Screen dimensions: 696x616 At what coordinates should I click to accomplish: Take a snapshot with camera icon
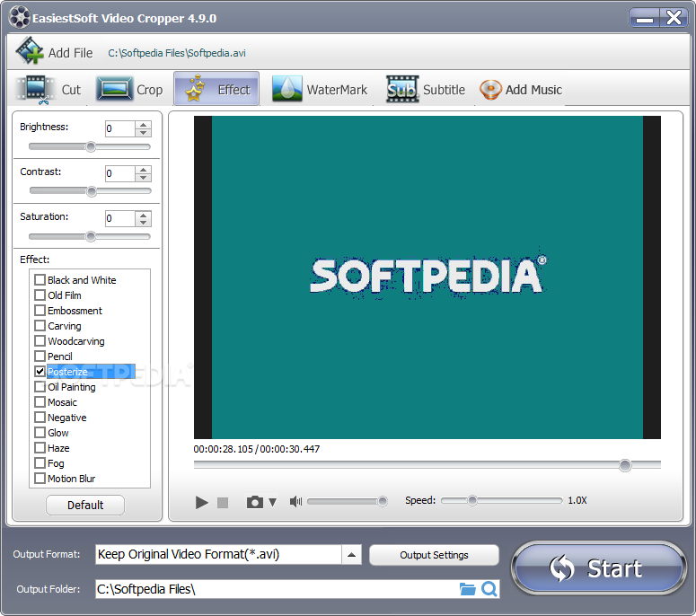pos(255,502)
